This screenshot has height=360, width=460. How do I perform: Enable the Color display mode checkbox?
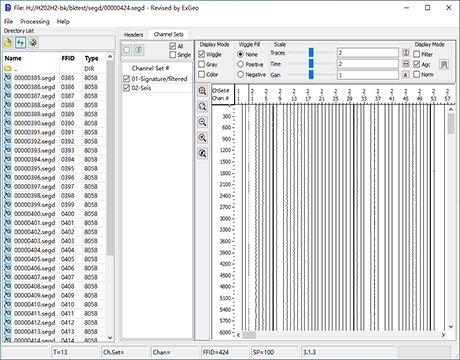point(201,74)
